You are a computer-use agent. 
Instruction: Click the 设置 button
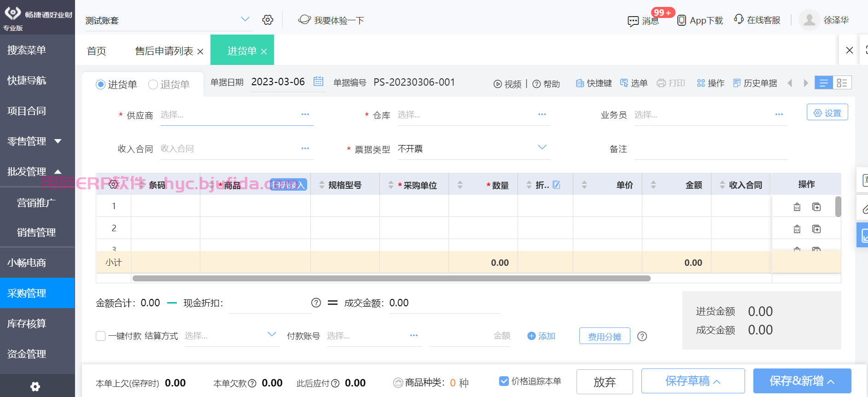pyautogui.click(x=827, y=112)
